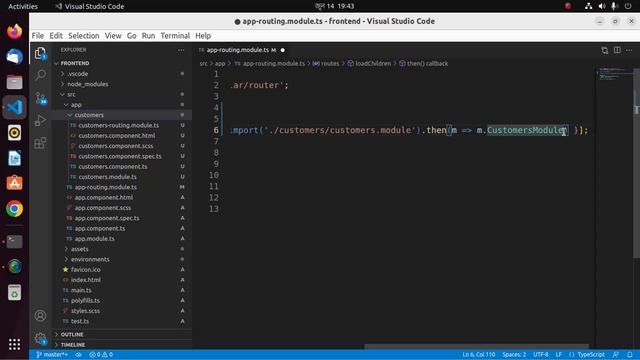Open the Explorer view in activity bar
This screenshot has height=360, width=640.
[x=40, y=53]
